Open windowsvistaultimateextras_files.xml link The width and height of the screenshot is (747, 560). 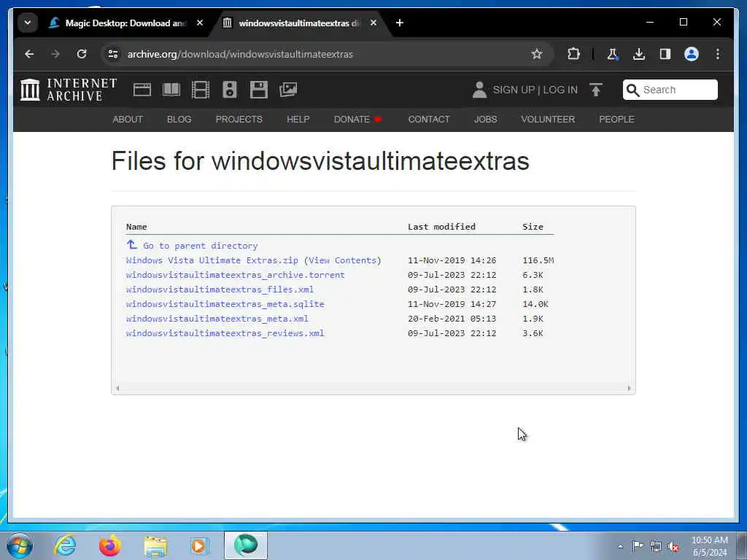(x=220, y=289)
